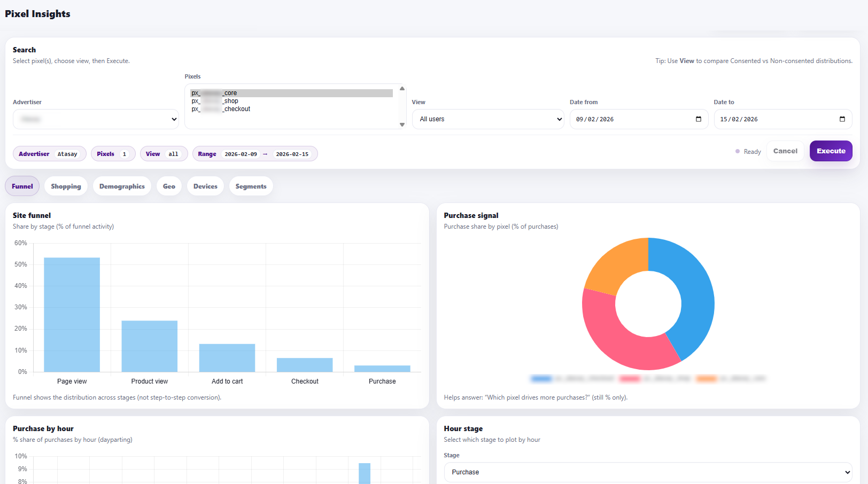Switch to the Devices tab

click(205, 186)
